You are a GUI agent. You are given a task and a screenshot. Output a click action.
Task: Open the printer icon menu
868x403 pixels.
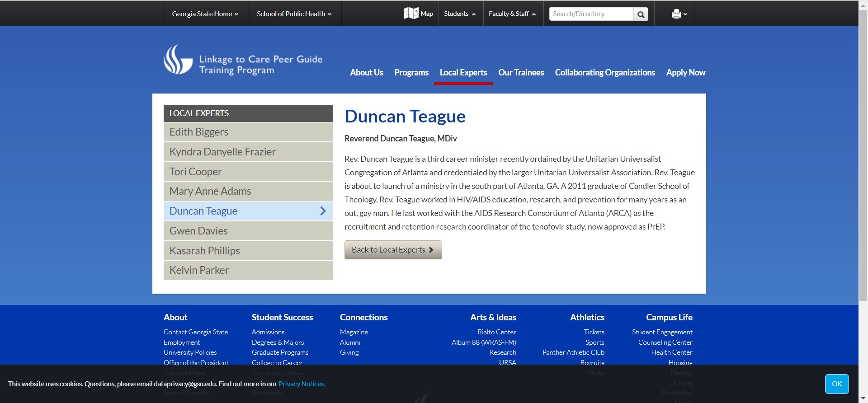pyautogui.click(x=679, y=14)
